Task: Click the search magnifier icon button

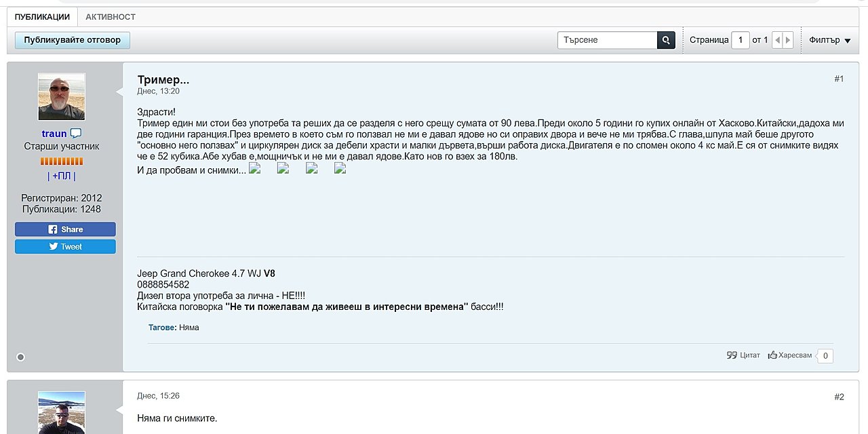Action: [666, 40]
